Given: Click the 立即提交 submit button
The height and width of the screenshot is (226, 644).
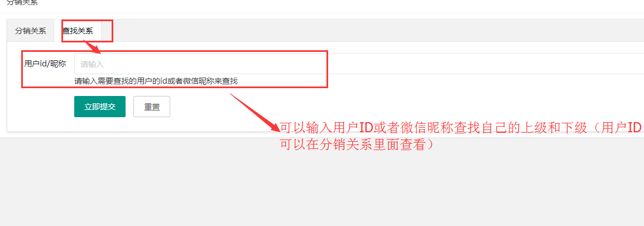Looking at the screenshot, I should pos(100,107).
